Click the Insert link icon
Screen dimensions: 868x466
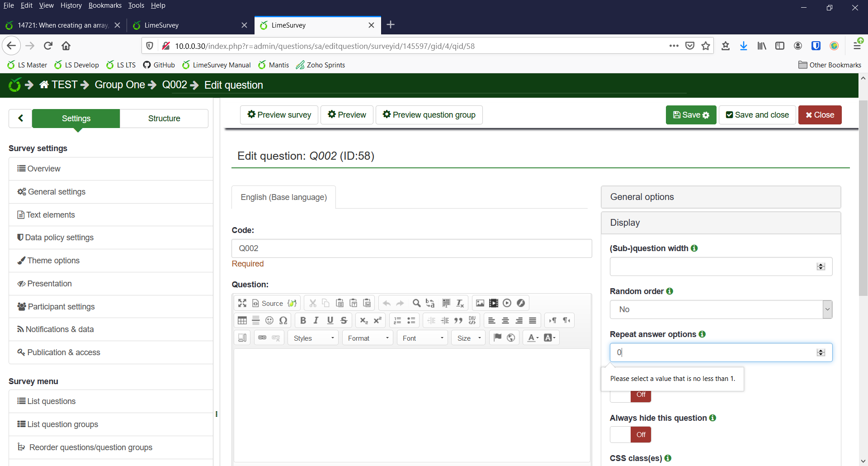[x=262, y=338]
